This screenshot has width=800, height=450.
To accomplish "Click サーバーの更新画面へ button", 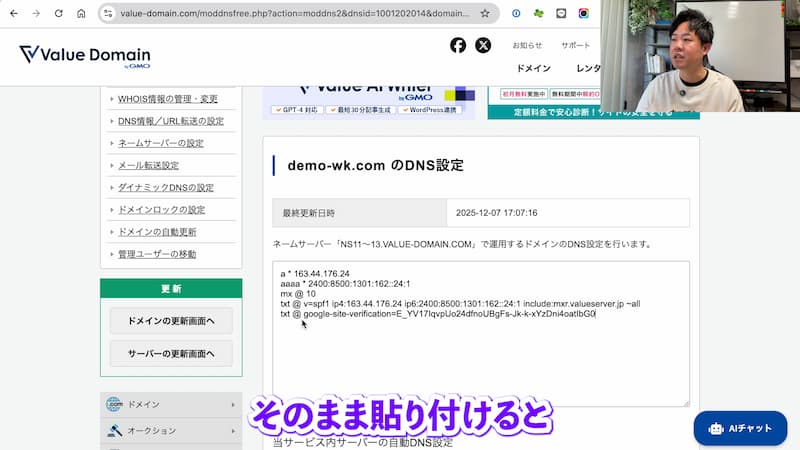I will [171, 354].
